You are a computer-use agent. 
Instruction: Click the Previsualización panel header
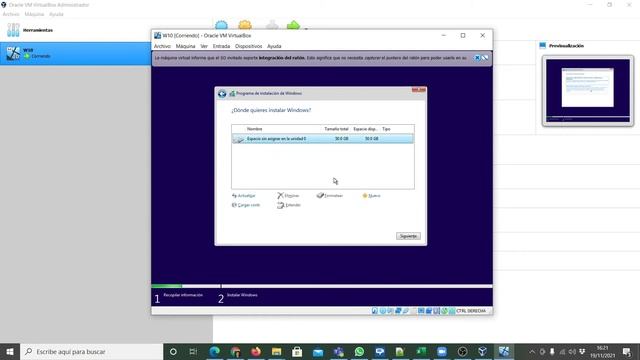(x=566, y=46)
